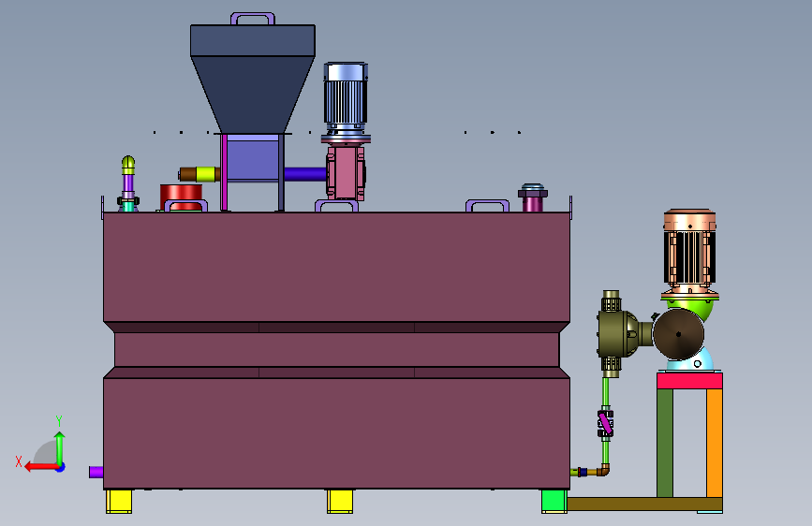Viewport: 812px width, 526px height.
Task: Select the brass elbow fitting at the pipe bottom
Action: click(x=603, y=471)
